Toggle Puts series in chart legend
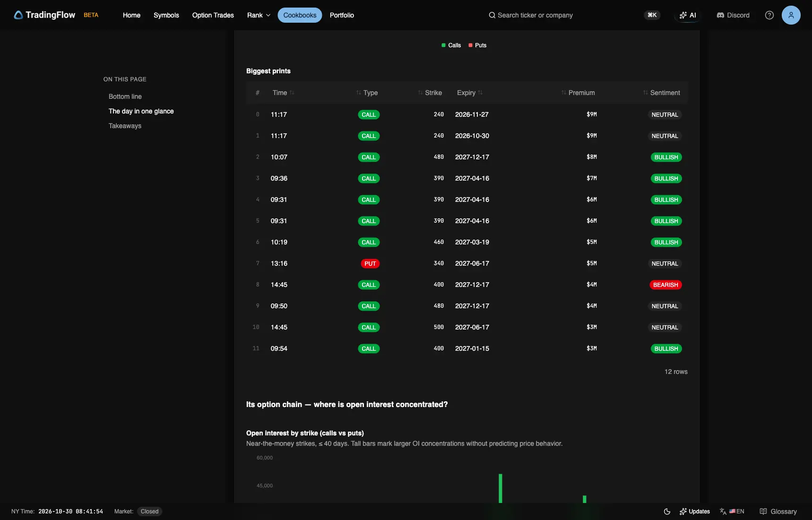The image size is (812, 520). tap(477, 45)
